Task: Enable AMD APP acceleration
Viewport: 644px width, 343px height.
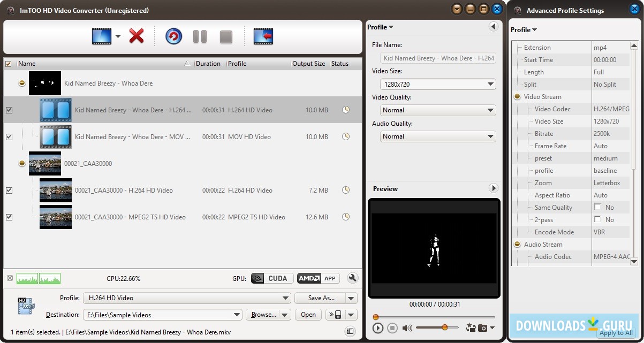Action: [318, 278]
